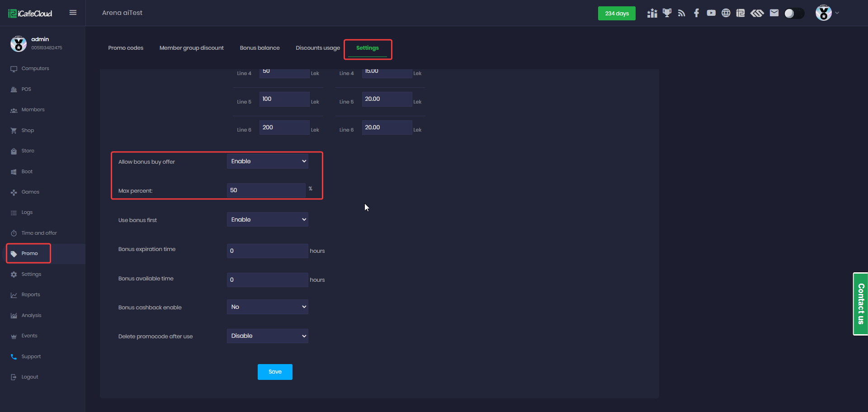Click the trophy icon in header
This screenshot has width=868, height=412.
click(667, 13)
